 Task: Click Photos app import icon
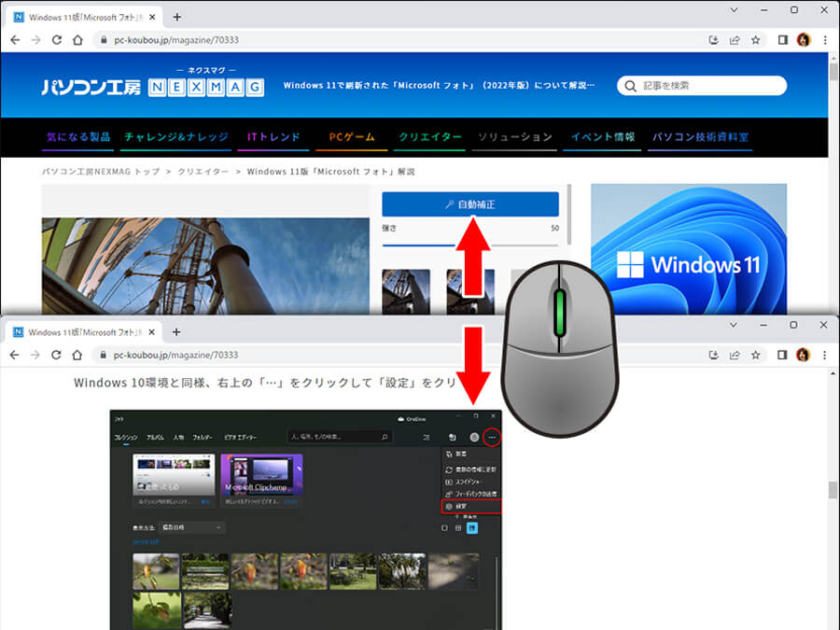click(x=452, y=438)
